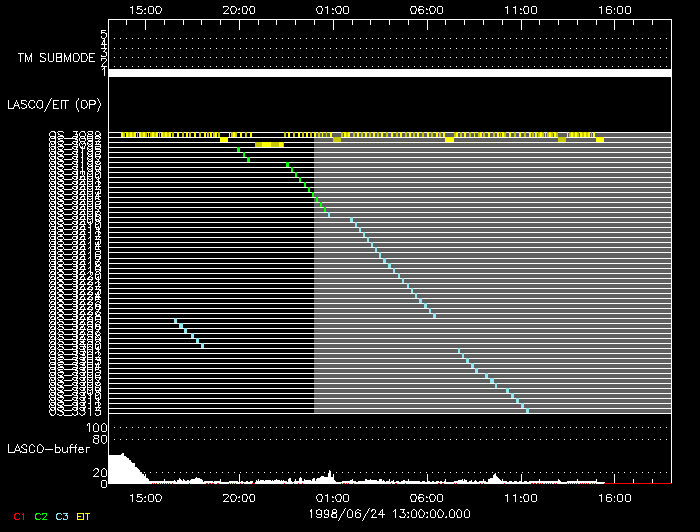Select the 01:00 label on top axis
The height and width of the screenshot is (532, 700).
[332, 9]
